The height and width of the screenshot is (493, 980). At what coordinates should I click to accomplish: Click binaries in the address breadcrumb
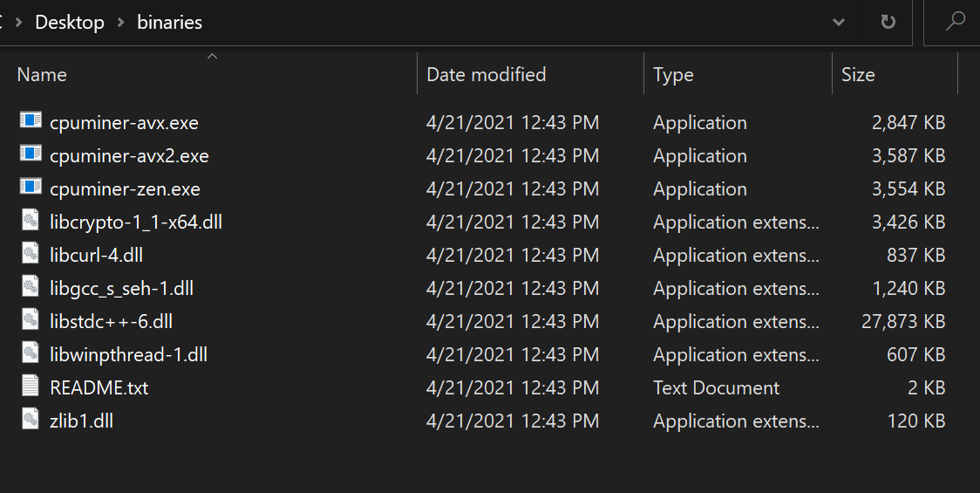click(x=169, y=23)
